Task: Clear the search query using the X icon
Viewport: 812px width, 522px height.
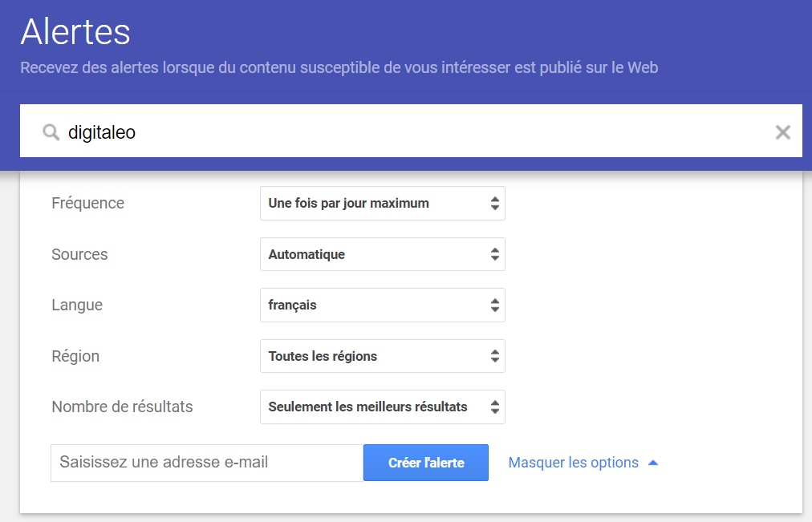Action: [x=782, y=132]
